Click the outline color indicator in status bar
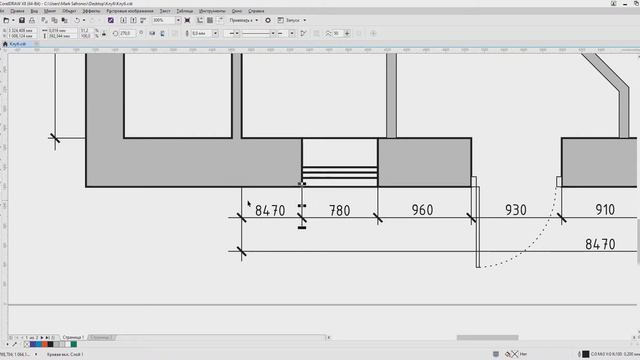This screenshot has width=640, height=360. pyautogui.click(x=585, y=354)
